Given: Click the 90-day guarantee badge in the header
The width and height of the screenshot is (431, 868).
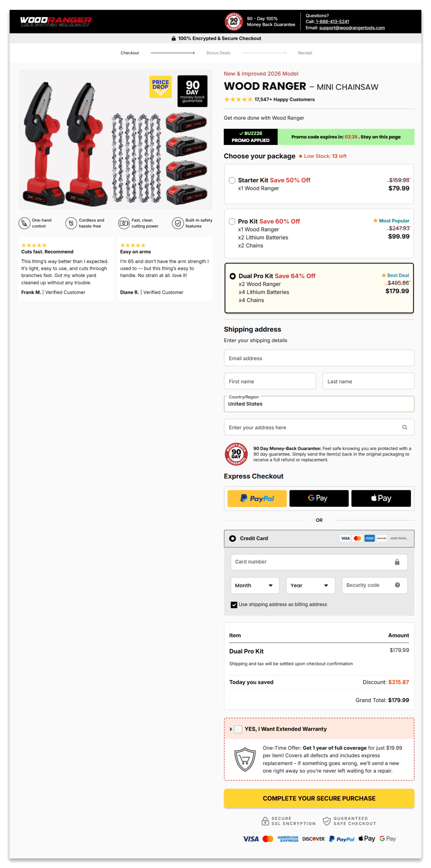Looking at the screenshot, I should point(233,21).
